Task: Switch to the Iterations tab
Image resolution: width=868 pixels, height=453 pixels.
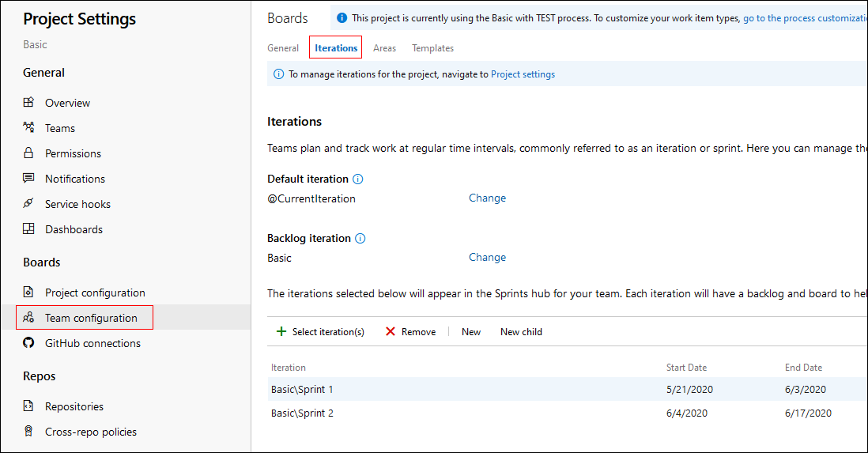Action: [336, 48]
